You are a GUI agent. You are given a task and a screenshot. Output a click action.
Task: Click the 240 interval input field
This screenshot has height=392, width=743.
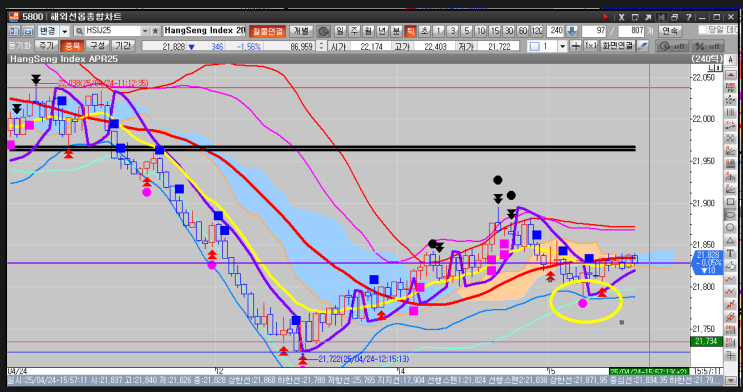(x=556, y=31)
